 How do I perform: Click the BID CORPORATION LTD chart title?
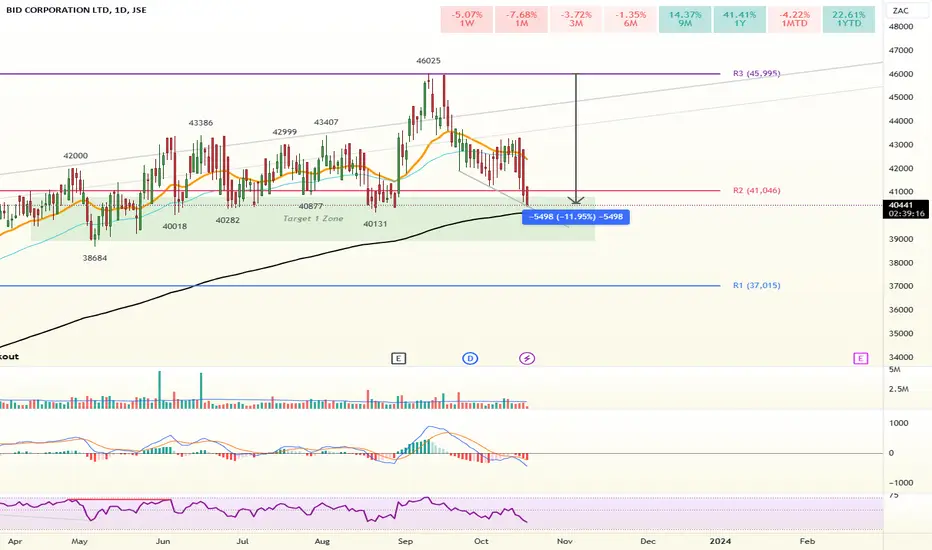tap(76, 10)
